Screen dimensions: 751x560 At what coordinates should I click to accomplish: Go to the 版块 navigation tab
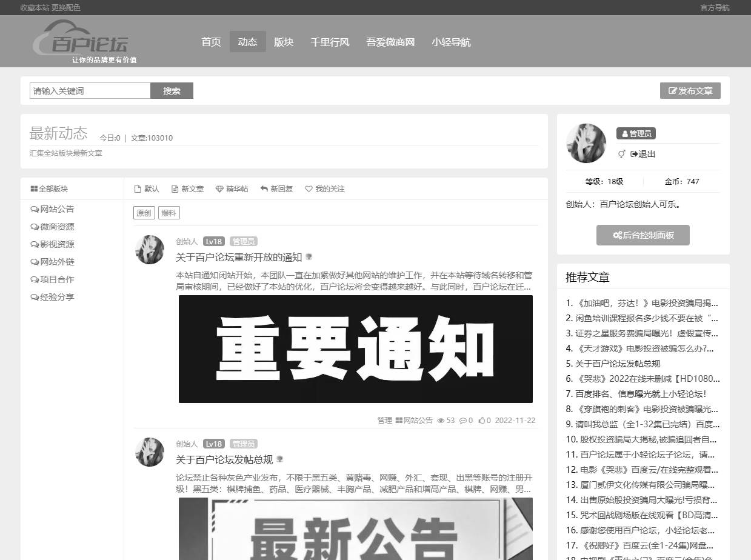[284, 42]
